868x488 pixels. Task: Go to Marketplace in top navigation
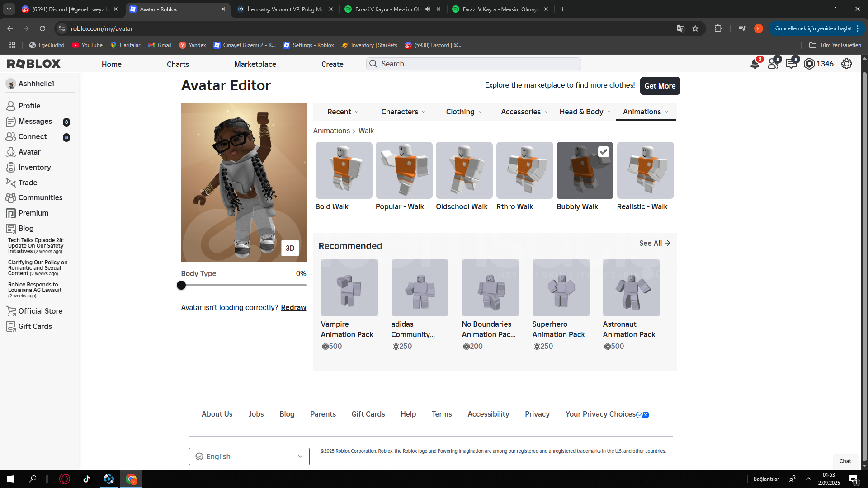click(255, 64)
